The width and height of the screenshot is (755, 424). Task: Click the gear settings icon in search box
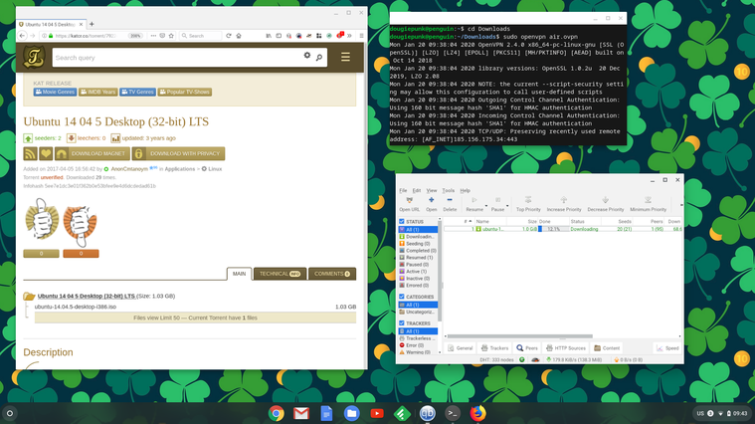coord(307,55)
